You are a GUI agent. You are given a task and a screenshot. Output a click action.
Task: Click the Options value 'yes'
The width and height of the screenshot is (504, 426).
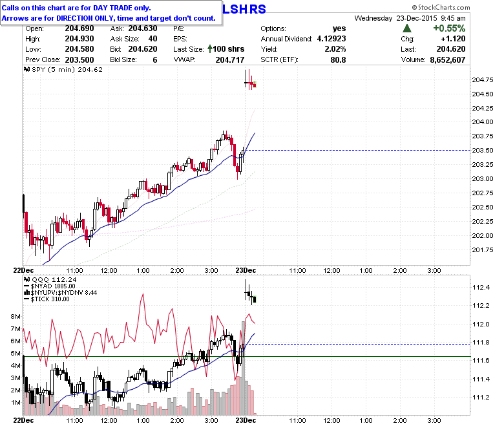pos(339,28)
